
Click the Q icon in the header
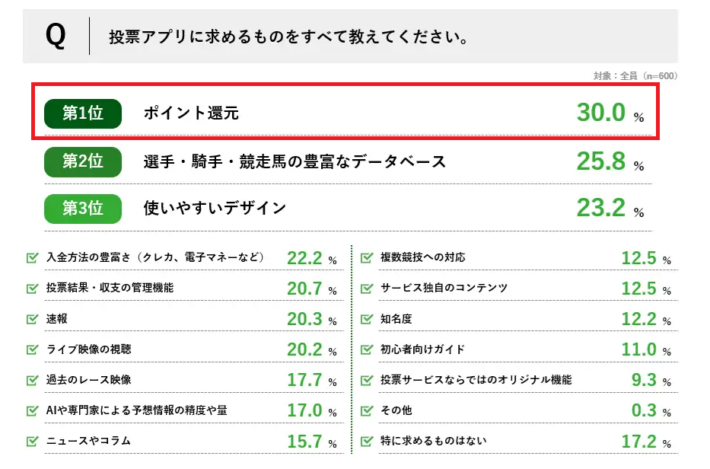click(x=55, y=36)
